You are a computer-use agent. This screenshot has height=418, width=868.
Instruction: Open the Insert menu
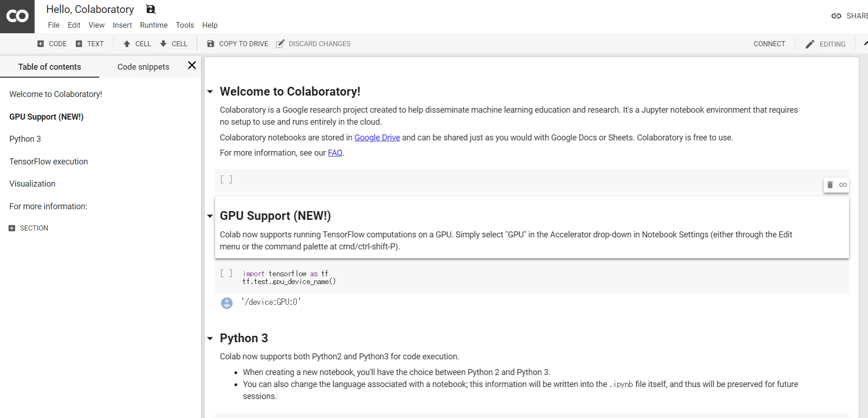tap(122, 25)
